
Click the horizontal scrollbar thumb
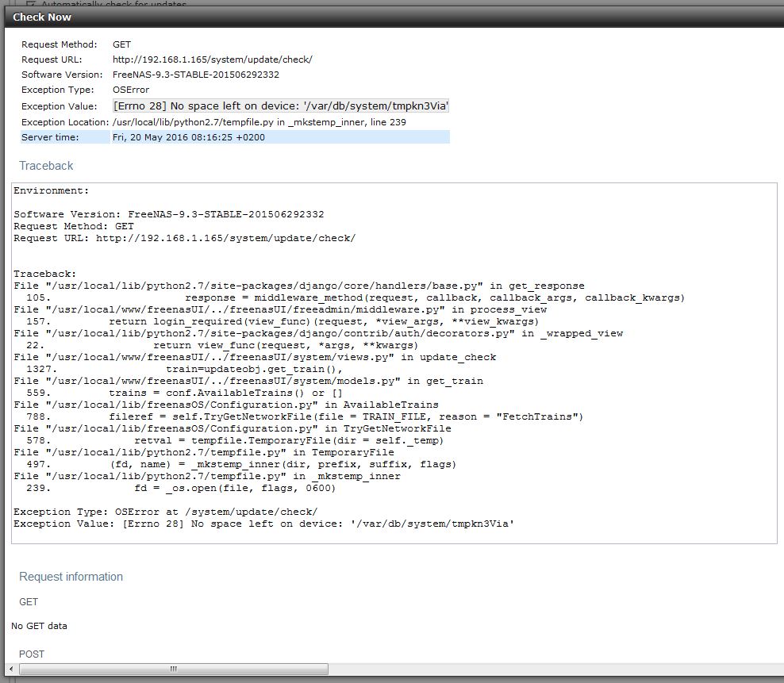pos(174,669)
